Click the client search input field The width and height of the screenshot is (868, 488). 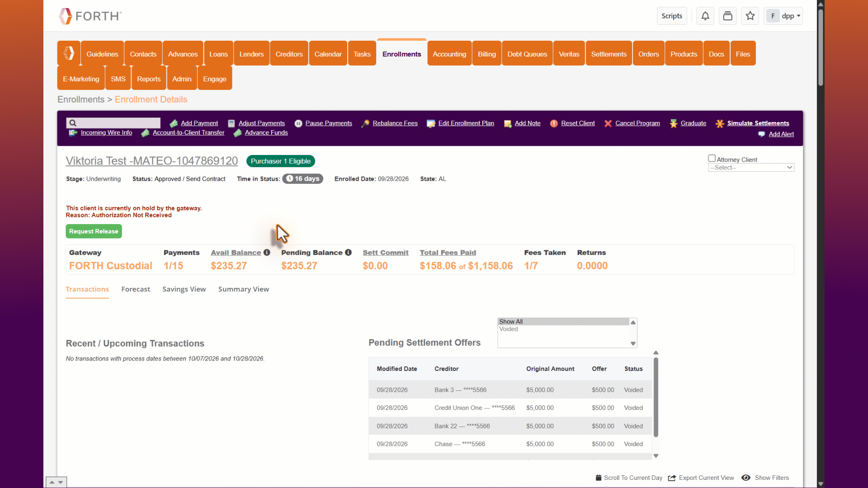113,123
